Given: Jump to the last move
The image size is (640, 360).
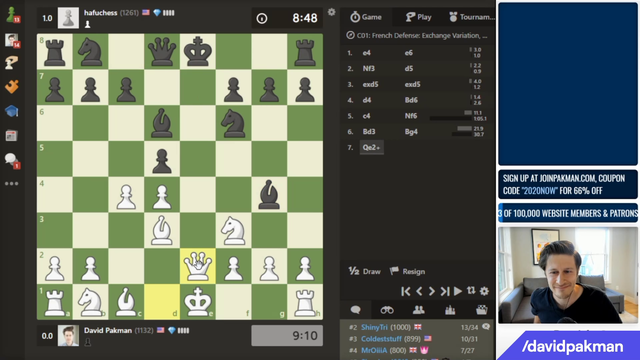Looking at the screenshot, I should 445,291.
